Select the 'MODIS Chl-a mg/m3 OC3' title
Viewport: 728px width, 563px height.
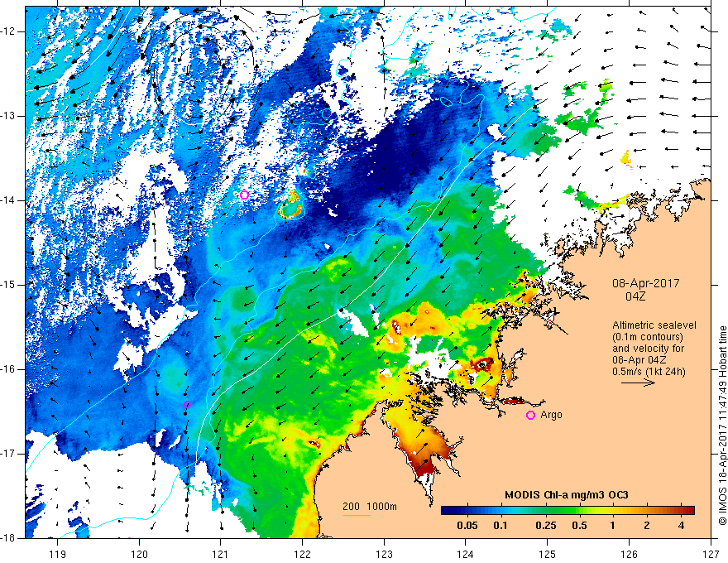coord(567,495)
